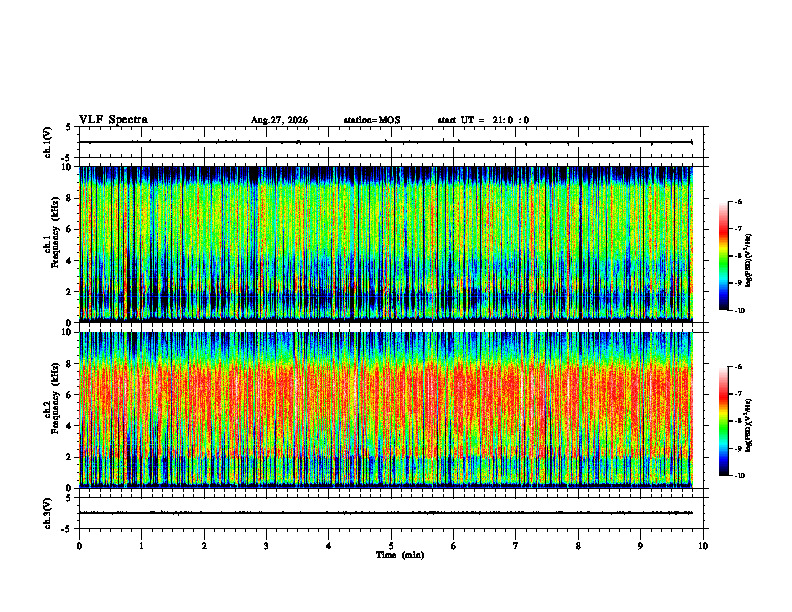792x612 pixels.
Task: Click the ch.2 'Frequency (kHz)' axis label
Action: pos(55,398)
